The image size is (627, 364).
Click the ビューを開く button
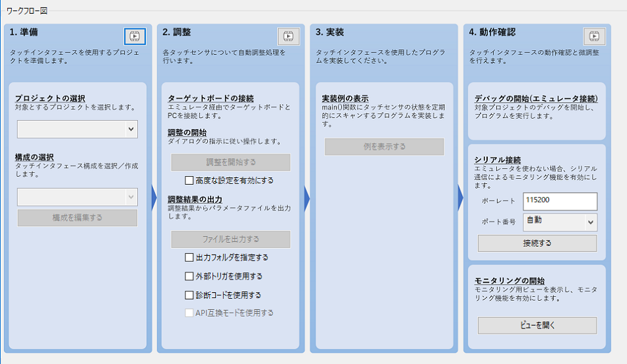(x=537, y=326)
